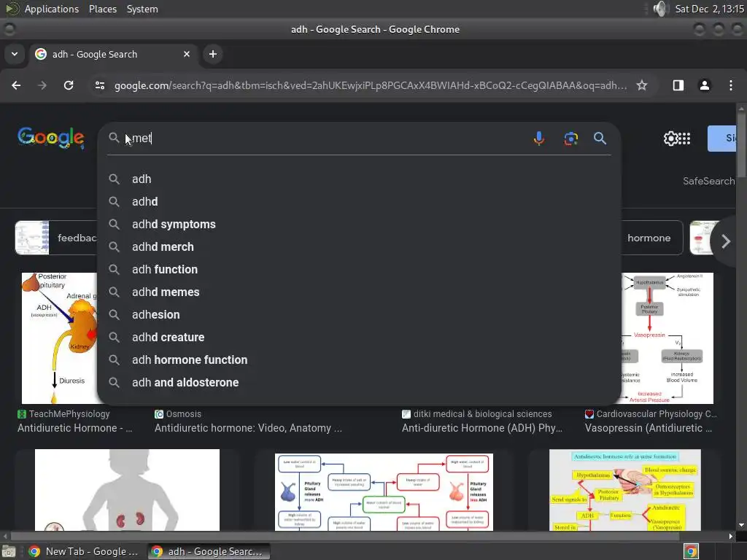Viewport: 747px width, 560px height.
Task: Show desktop using bottom-left panel icon
Action: click(x=9, y=552)
